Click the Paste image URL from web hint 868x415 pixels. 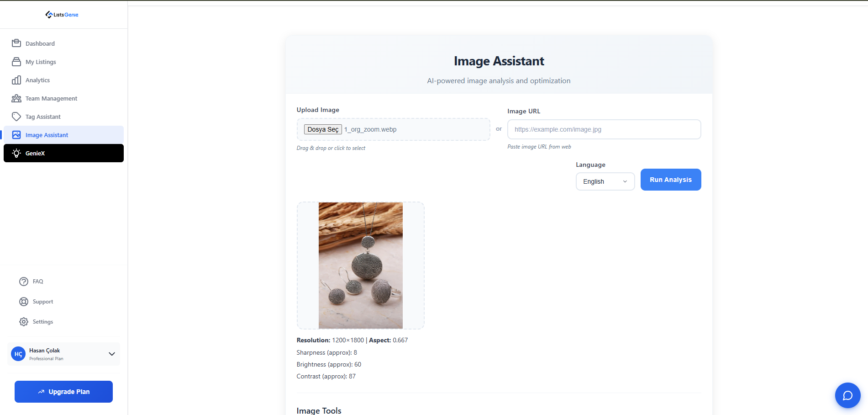pos(539,147)
